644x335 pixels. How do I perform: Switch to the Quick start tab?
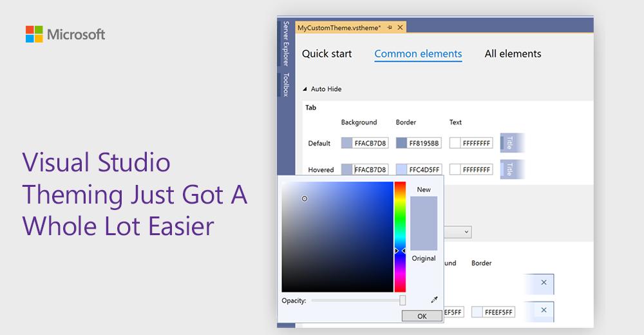coord(327,54)
